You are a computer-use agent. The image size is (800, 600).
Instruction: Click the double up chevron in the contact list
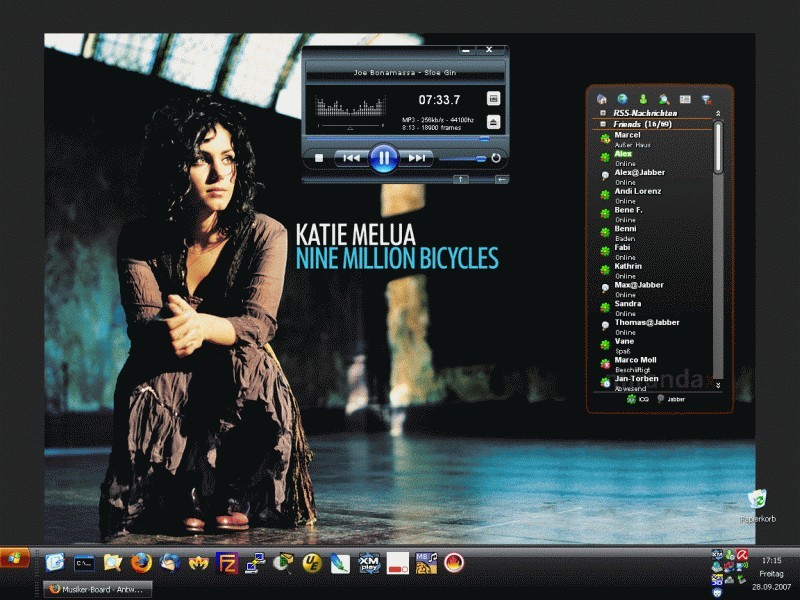pyautogui.click(x=718, y=113)
